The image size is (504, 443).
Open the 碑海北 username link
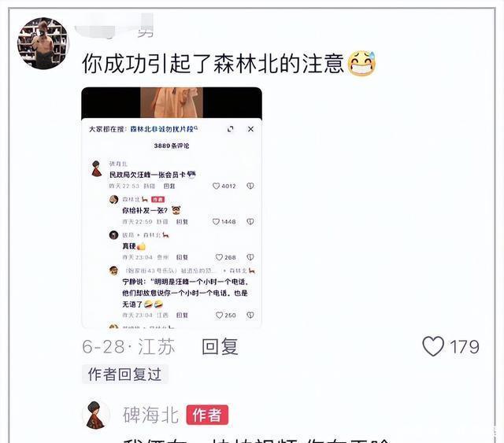[x=150, y=415]
